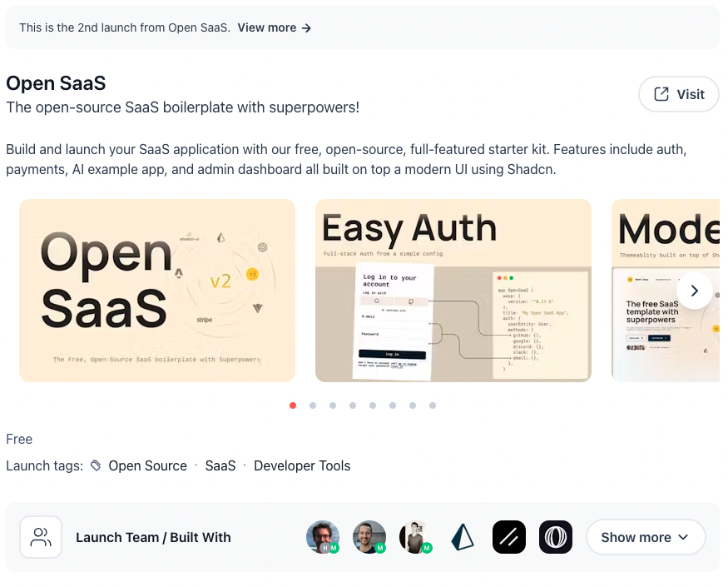Expand the Show more dropdown

[x=646, y=537]
